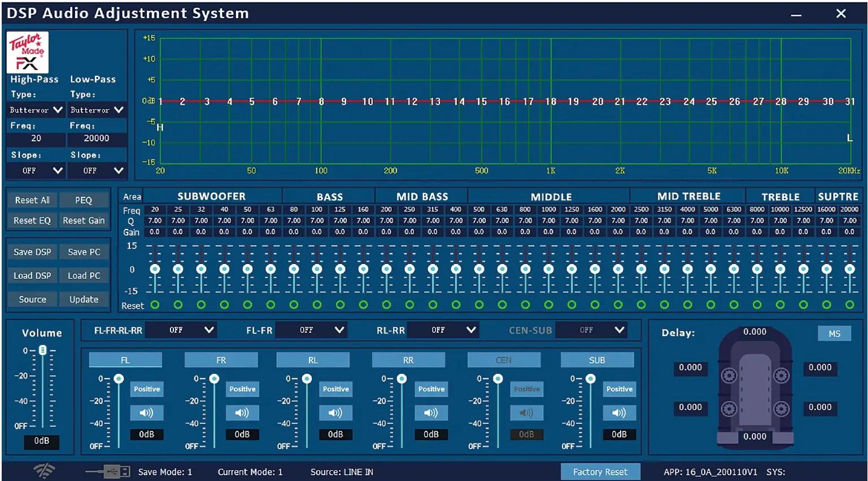Viewport: 868px width, 481px height.
Task: Toggle RR channel Positive phase
Action: [431, 389]
